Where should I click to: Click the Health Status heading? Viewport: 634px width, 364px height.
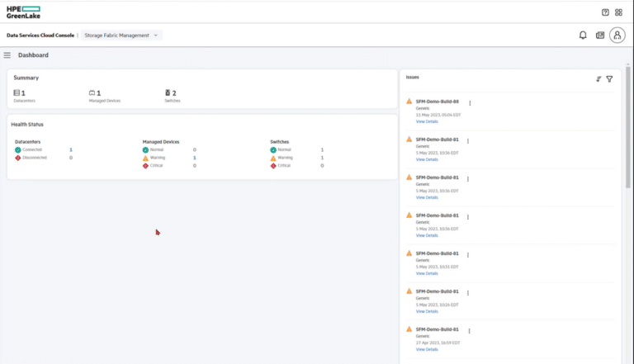coord(27,124)
